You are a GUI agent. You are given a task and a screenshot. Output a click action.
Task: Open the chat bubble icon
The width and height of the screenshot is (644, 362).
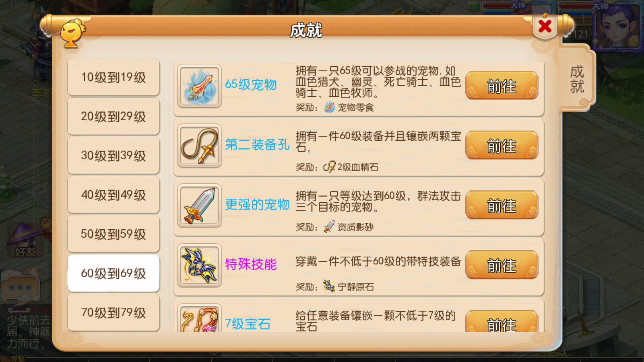20,286
